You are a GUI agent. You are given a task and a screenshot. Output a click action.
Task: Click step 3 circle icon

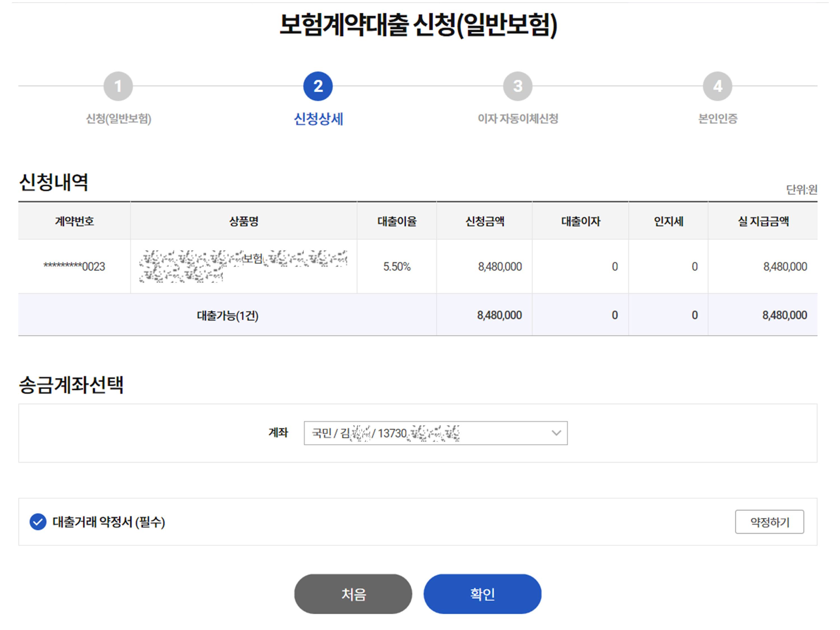[x=518, y=86]
